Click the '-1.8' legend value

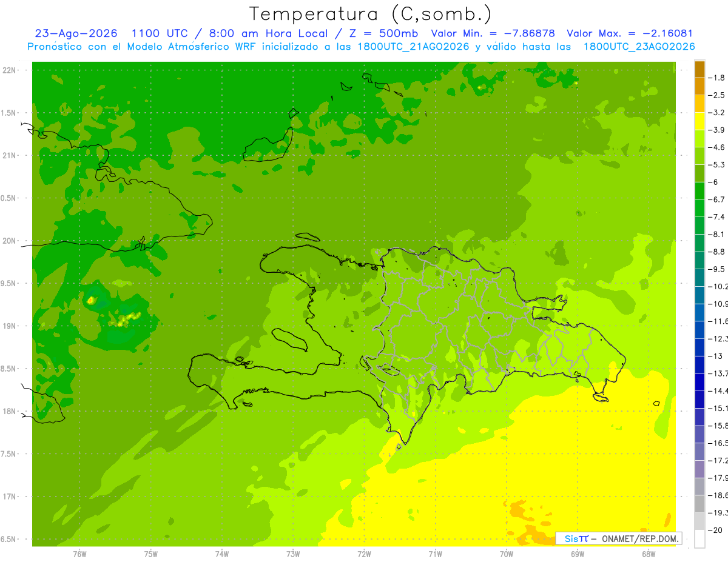[x=716, y=78]
